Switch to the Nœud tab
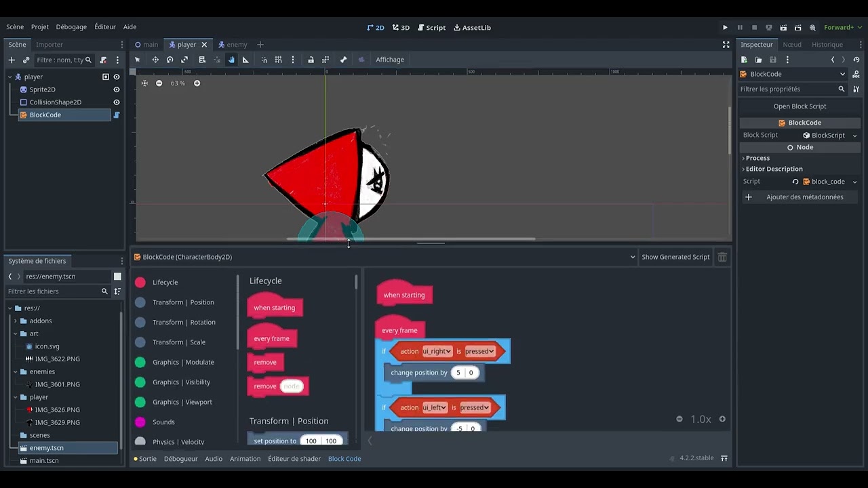 (x=792, y=45)
